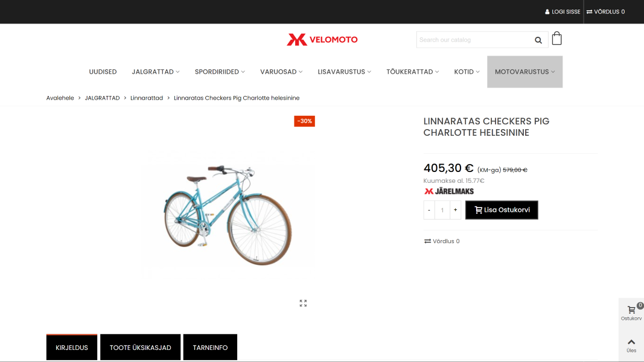This screenshot has height=362, width=644.
Task: Open the Motovarustus dropdown
Action: click(x=524, y=72)
